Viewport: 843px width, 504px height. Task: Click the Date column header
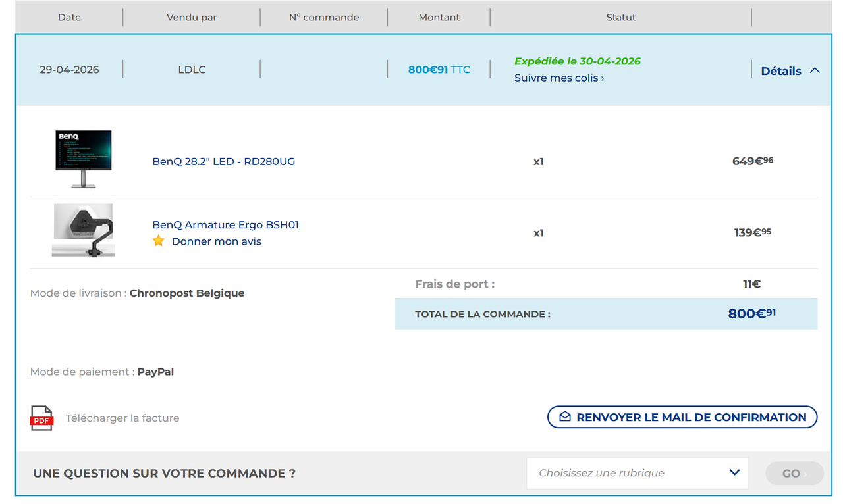tap(69, 18)
